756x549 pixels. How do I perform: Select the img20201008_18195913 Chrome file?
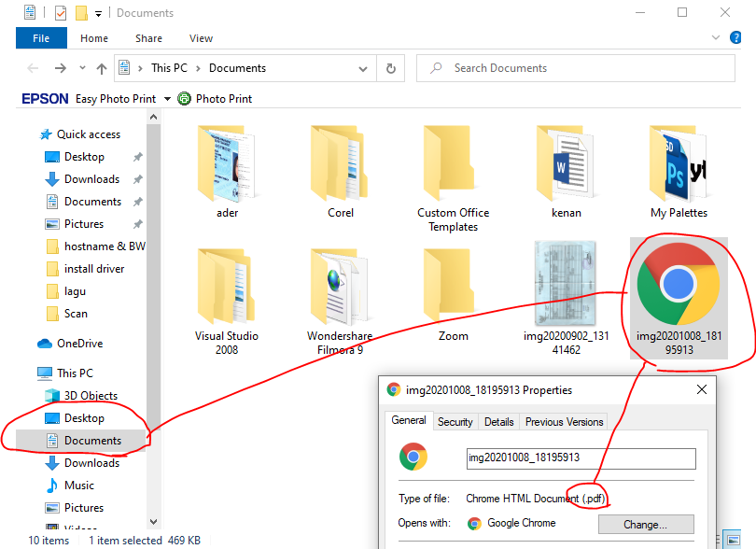[679, 299]
